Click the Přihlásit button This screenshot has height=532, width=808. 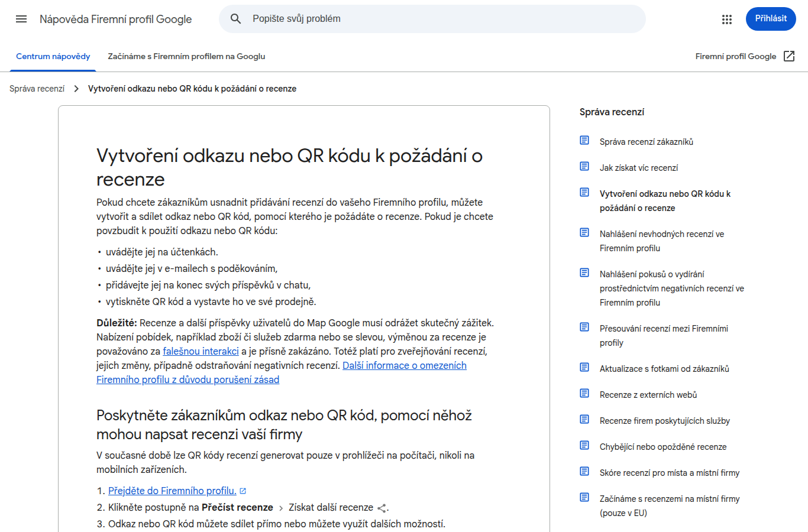pos(771,19)
